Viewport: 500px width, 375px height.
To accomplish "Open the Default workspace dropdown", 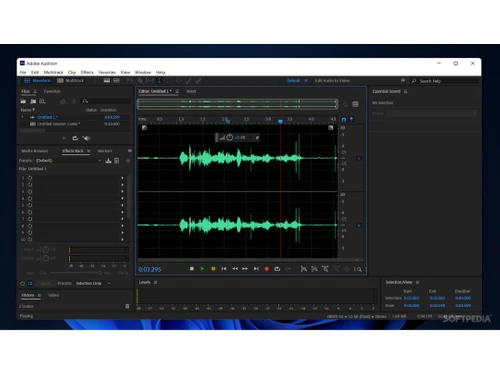I will pyautogui.click(x=297, y=81).
